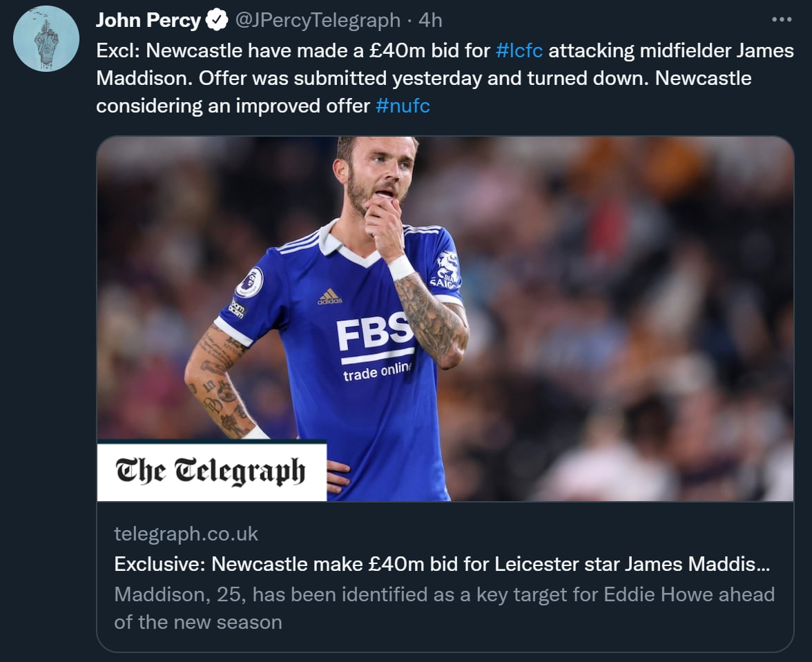812x662 pixels.
Task: Click the Premier League badge on the sleeve
Action: [249, 282]
